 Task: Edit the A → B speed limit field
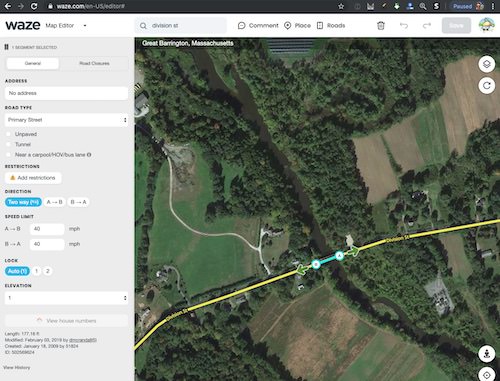point(47,229)
